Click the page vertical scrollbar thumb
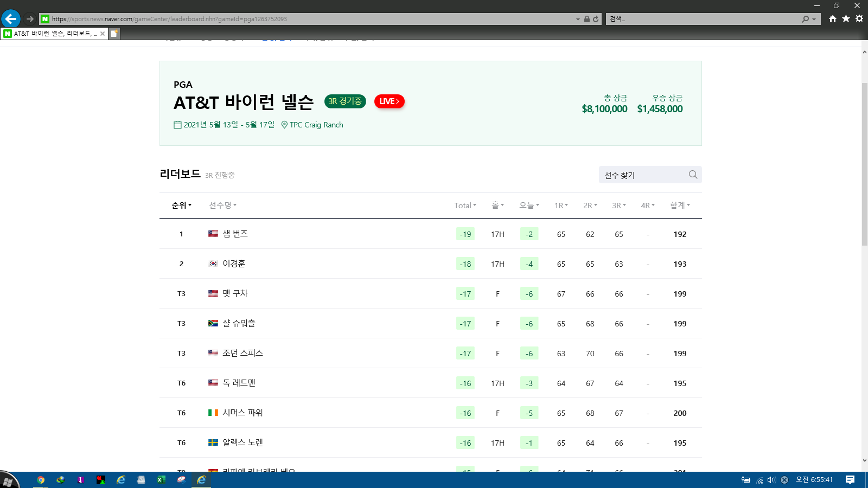Viewport: 868px width, 488px height. [865, 164]
